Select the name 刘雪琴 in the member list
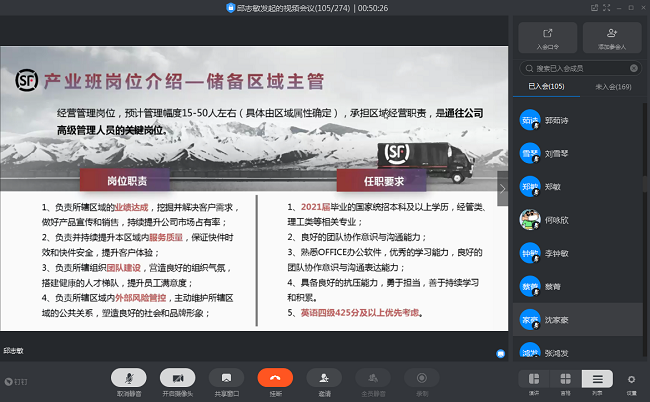Image resolution: width=650 pixels, height=402 pixels. (x=556, y=154)
